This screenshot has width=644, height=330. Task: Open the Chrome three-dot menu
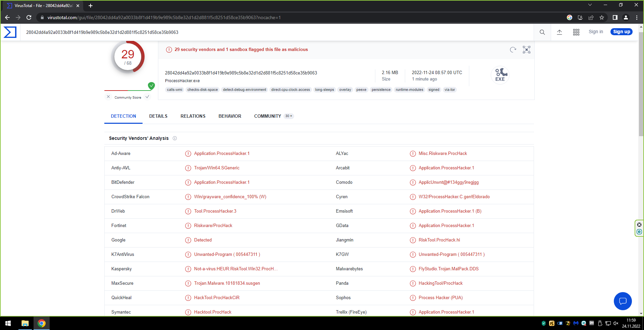pos(637,17)
